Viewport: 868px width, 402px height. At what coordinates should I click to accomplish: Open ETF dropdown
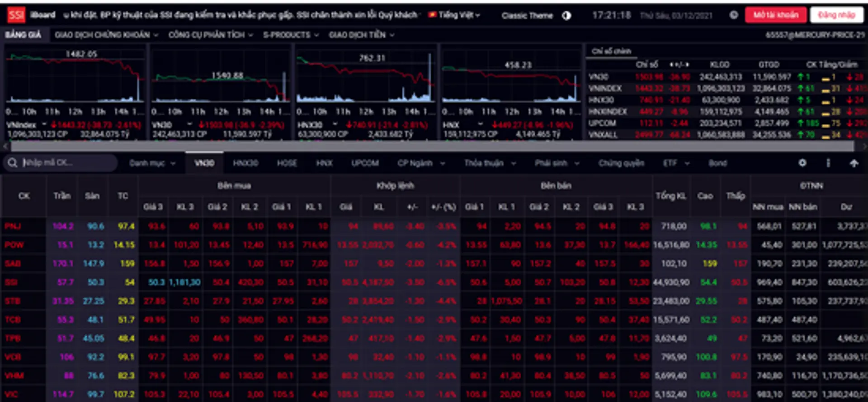coord(676,163)
